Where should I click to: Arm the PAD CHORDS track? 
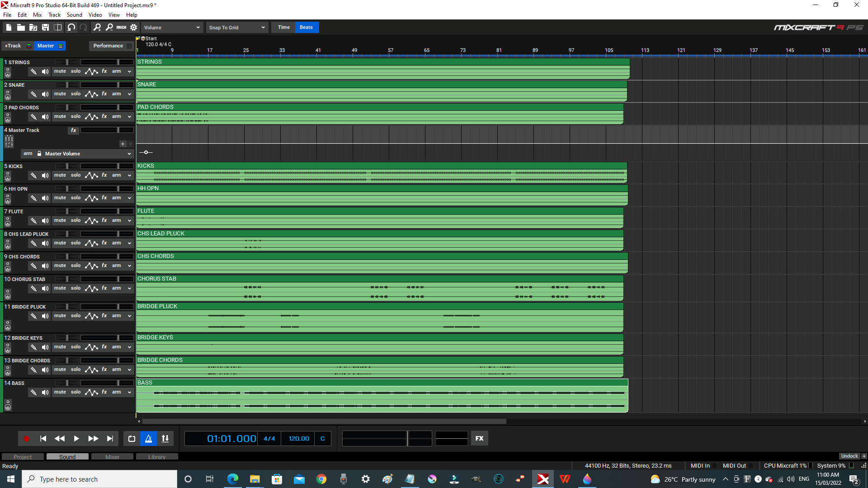tap(117, 117)
